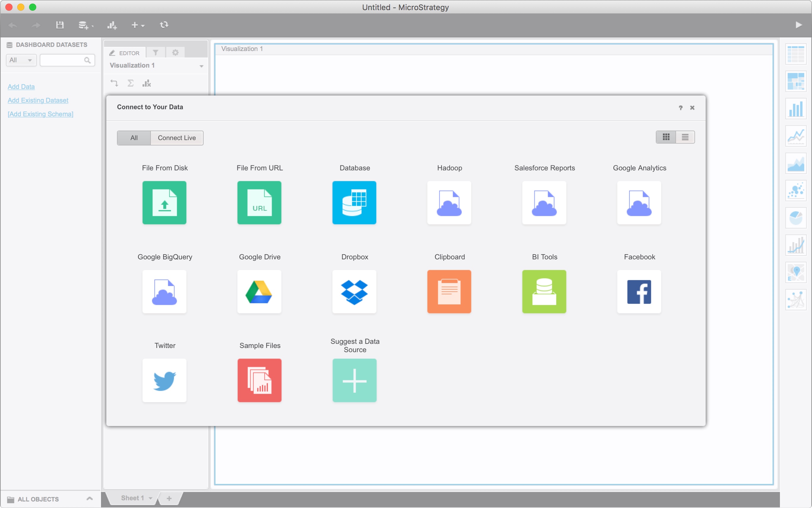Show All data sources
812x508 pixels.
[x=134, y=138]
